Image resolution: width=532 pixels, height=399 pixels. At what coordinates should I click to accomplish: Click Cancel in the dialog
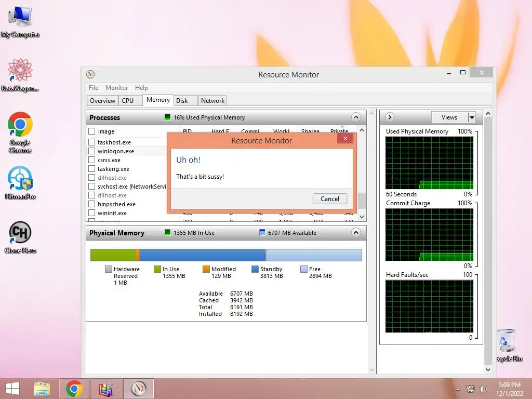pos(330,199)
